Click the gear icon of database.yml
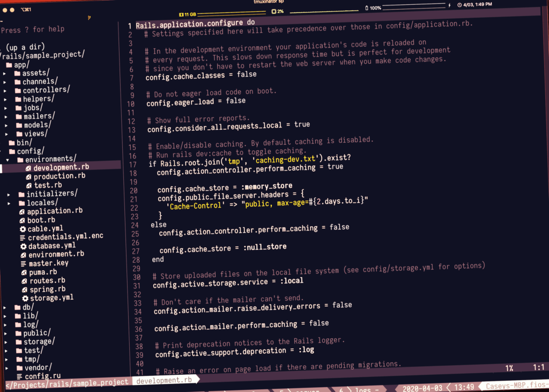 [x=24, y=246]
